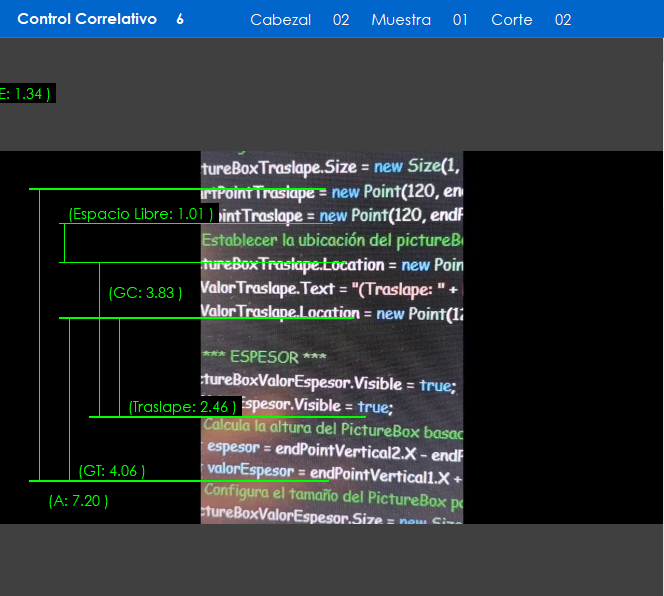Click the GC: 3.83 measurement label
Image resolution: width=664 pixels, height=596 pixels.
tap(146, 293)
